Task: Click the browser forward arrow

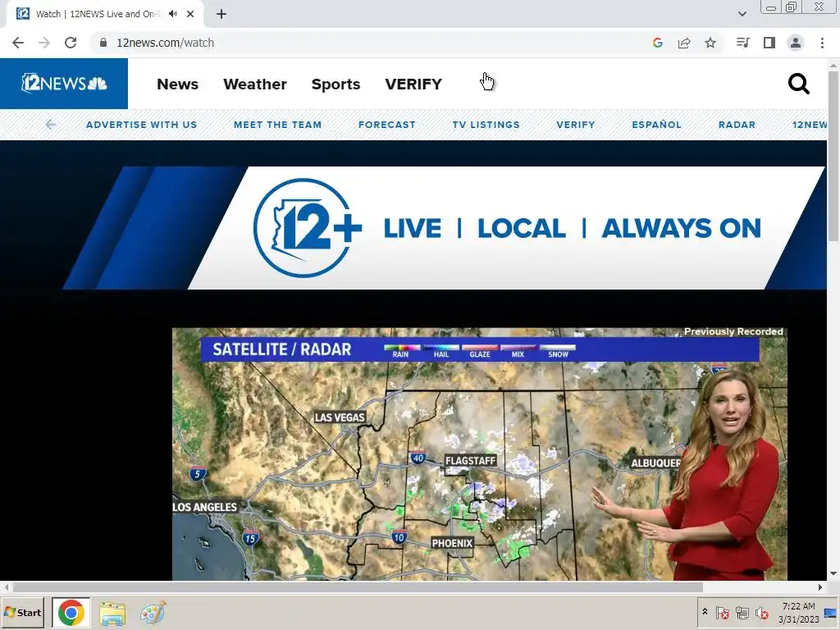Action: pos(44,43)
